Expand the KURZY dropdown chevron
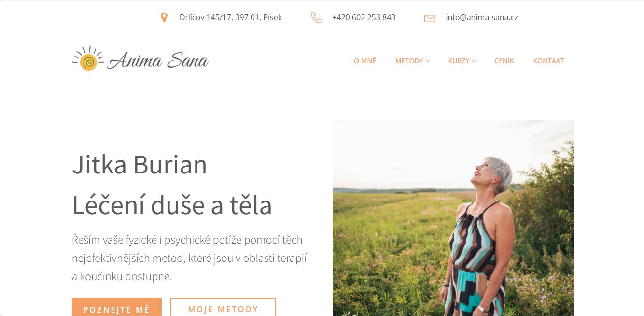Screen dimensions: 644x316 (x=474, y=61)
